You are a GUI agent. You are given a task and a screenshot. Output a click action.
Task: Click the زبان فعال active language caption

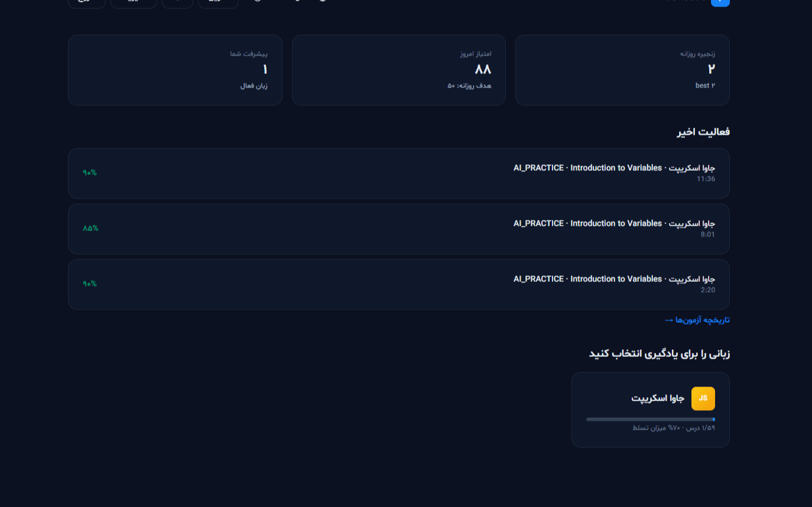254,86
